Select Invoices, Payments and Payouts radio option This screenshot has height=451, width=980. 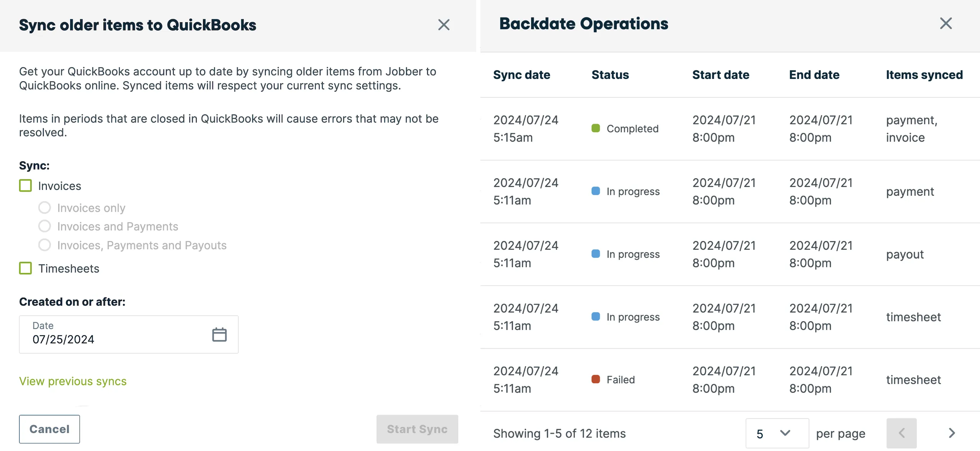coord(44,245)
